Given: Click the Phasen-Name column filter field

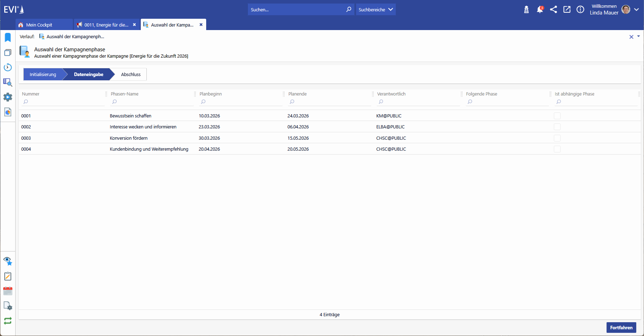Looking at the screenshot, I should click(x=153, y=102).
